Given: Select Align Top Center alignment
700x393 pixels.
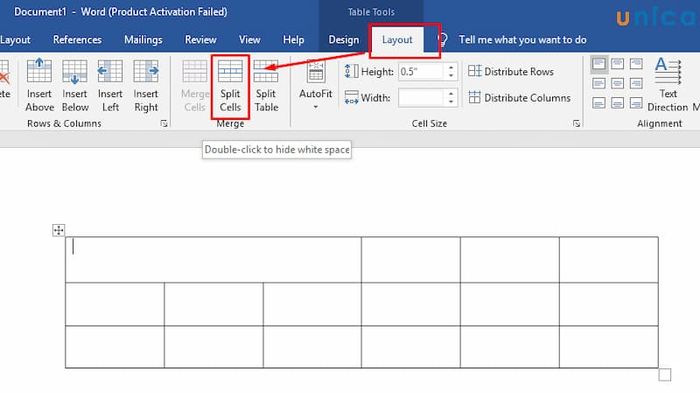Looking at the screenshot, I should tap(617, 64).
